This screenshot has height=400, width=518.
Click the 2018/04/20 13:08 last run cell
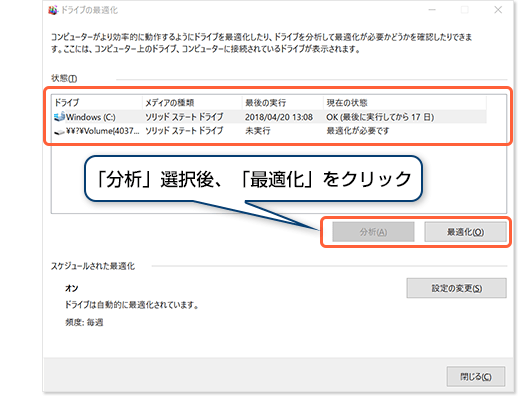[x=279, y=117]
